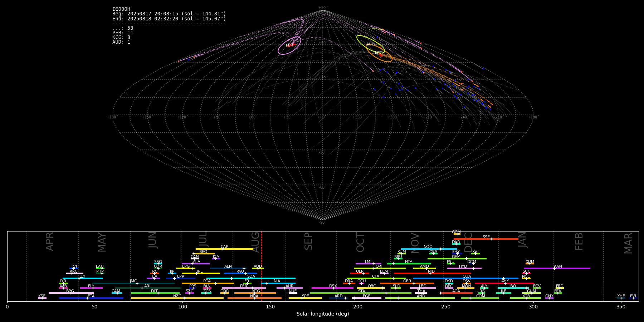Click the XHE shower label
Screen dimensions: 644x322
pyautogui.click(x=621, y=296)
